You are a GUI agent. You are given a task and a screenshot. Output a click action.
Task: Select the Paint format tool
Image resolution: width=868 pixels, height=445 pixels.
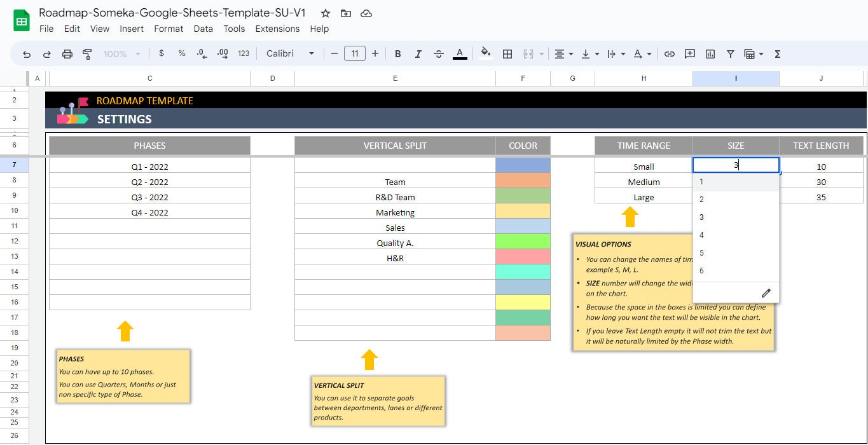[86, 53]
